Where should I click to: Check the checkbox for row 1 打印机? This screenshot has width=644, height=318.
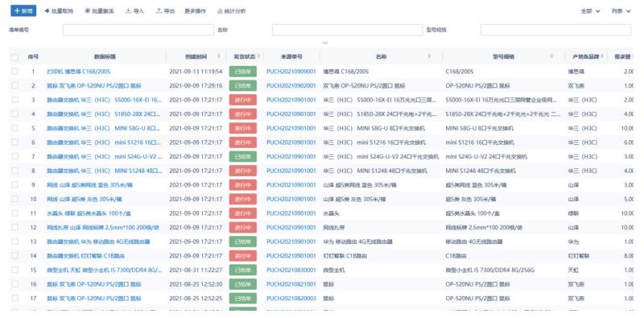tap(14, 71)
